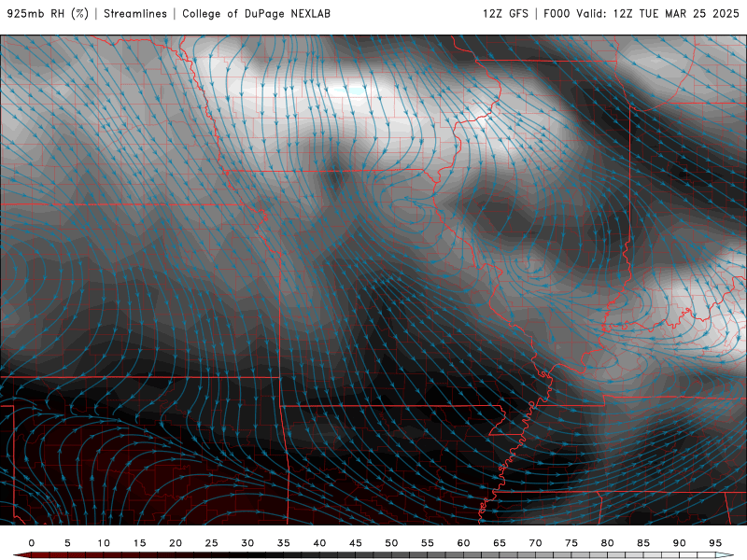The height and width of the screenshot is (560, 747).
Task: Click the color bar value 10 label
Action: (104, 543)
